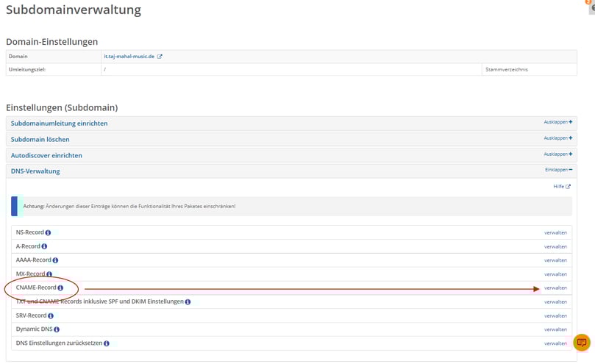Expand Subdomainumleitung einrichten section
Screen dimensions: 595x364
pyautogui.click(x=558, y=122)
